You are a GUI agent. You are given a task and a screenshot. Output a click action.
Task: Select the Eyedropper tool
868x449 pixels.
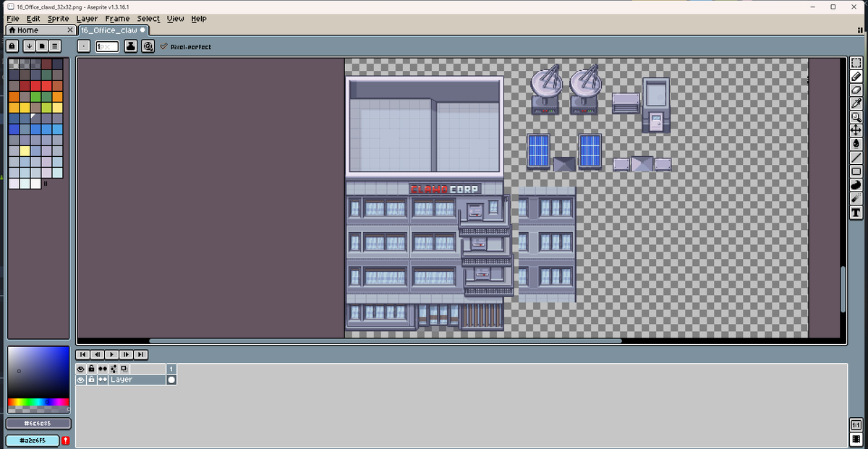coord(856,103)
